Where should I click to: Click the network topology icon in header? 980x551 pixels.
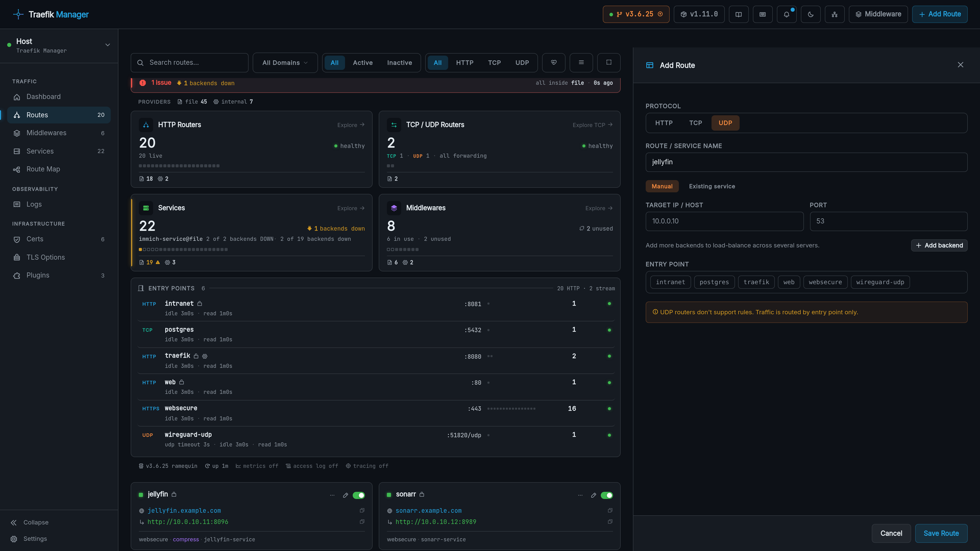tap(835, 14)
